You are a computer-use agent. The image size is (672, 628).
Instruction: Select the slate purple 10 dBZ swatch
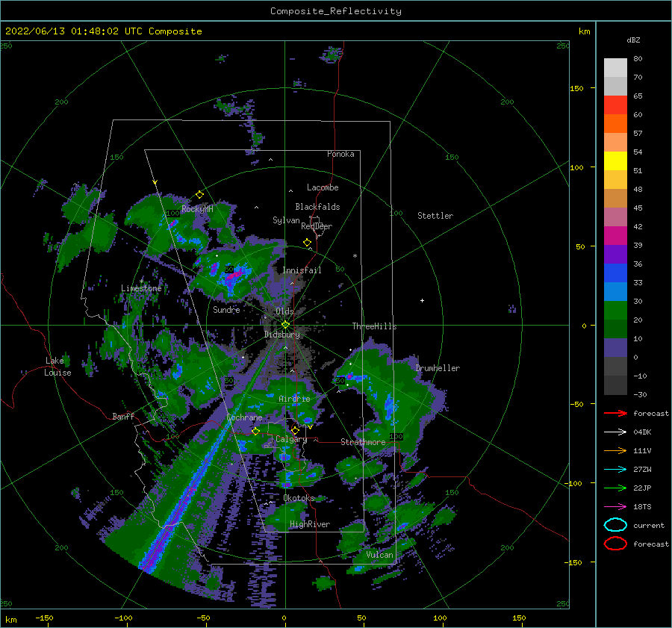click(x=615, y=348)
